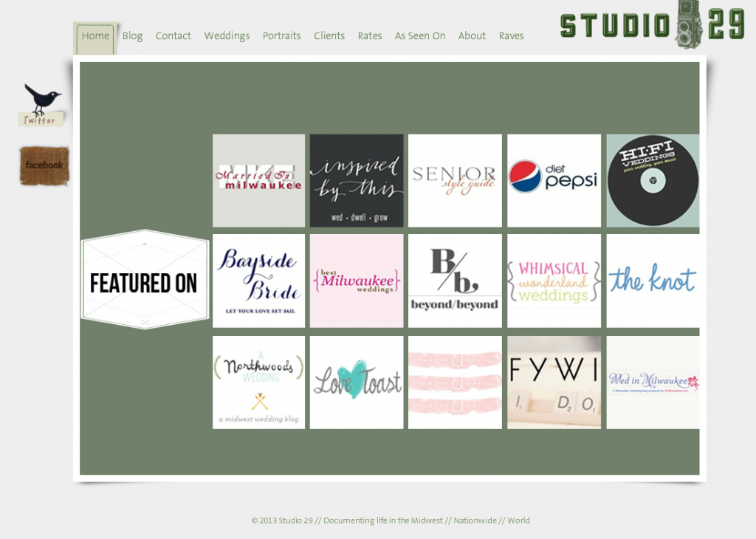
Task: Open the Portraits menu item
Action: coord(281,36)
